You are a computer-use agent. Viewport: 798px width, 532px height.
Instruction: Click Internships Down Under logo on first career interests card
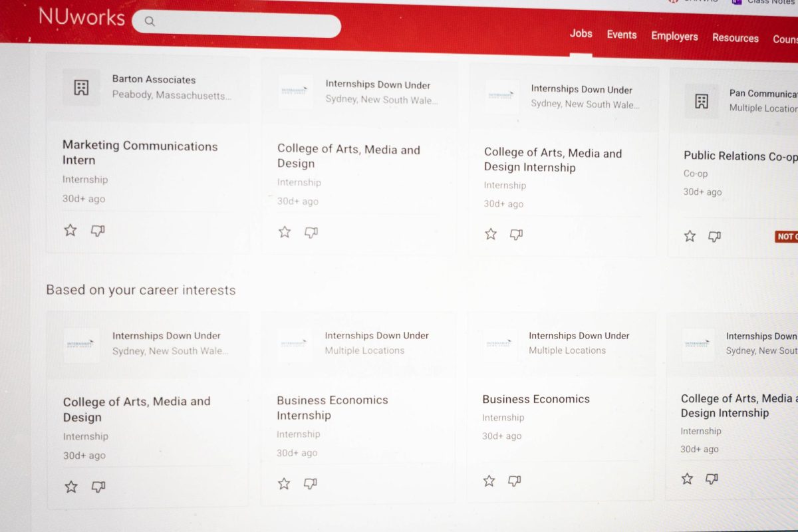point(81,344)
